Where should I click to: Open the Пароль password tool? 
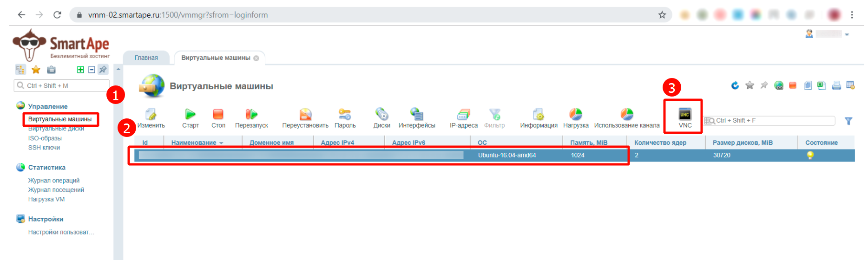(345, 114)
